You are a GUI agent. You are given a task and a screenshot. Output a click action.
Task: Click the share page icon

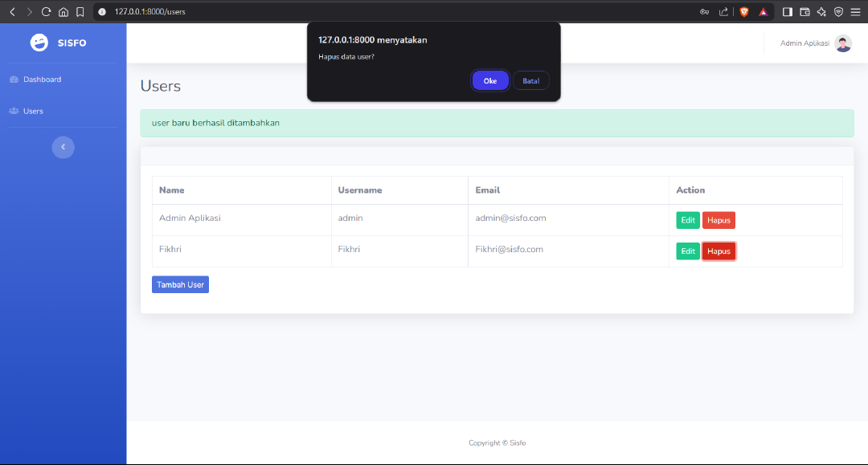point(723,12)
